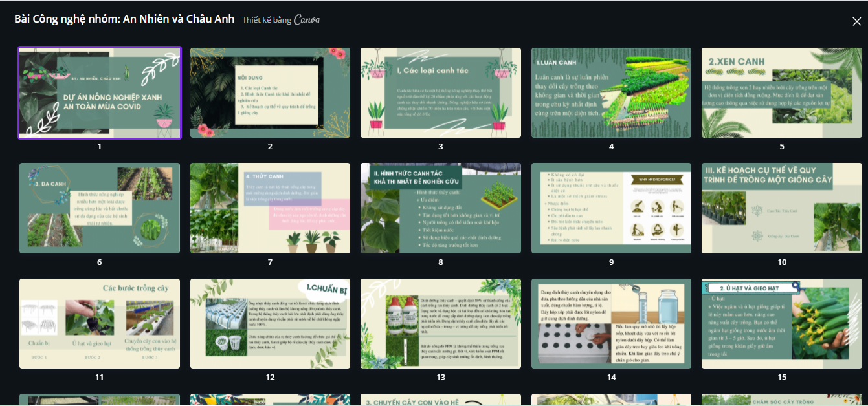Screen dimensions: 868x406
Task: Select slide 11 Các bước trồng cây
Action: click(x=100, y=323)
